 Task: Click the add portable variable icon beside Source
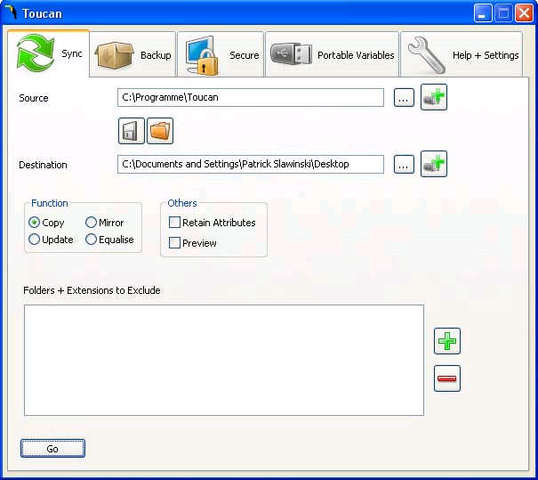coord(434,97)
